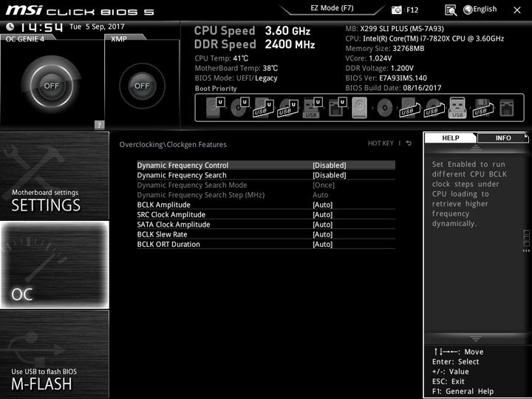Click the globe language icon
This screenshot has width=532, height=399.
pos(468,10)
